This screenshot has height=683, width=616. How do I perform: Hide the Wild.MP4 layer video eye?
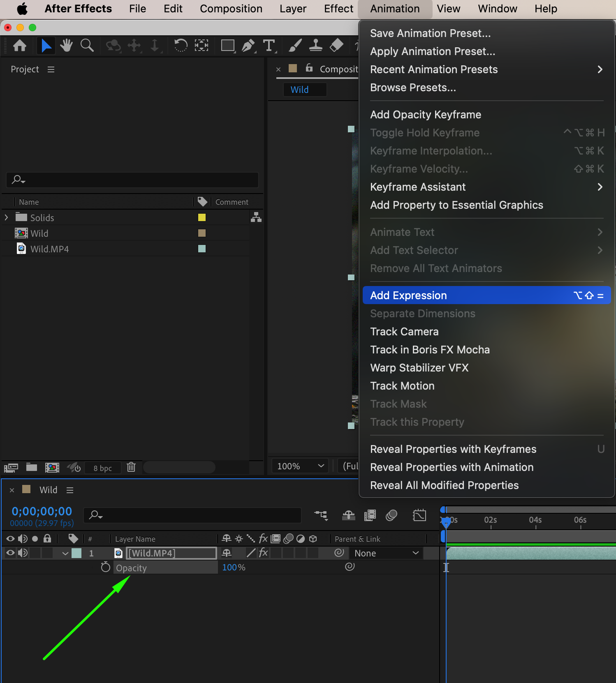tap(10, 553)
